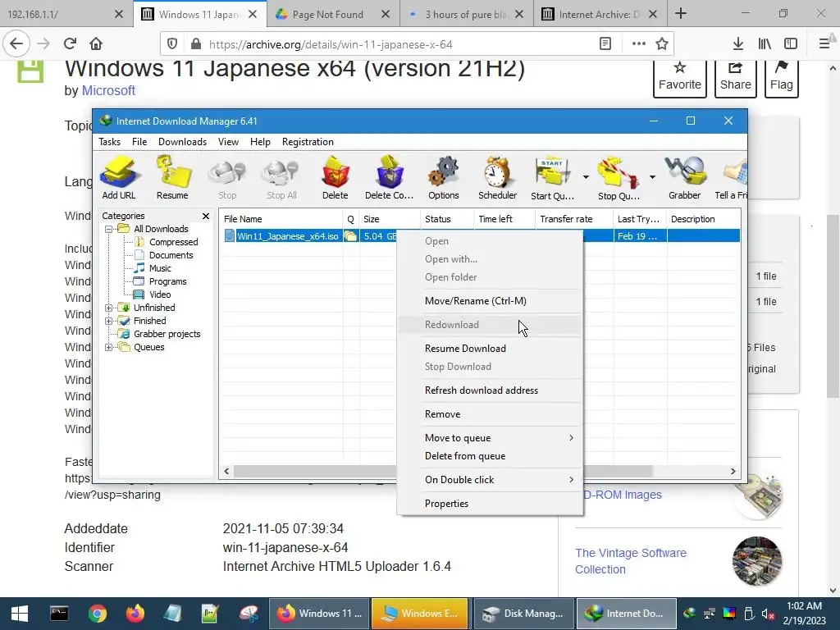
Task: Open Command Prompt taskbar icon
Action: 59,614
